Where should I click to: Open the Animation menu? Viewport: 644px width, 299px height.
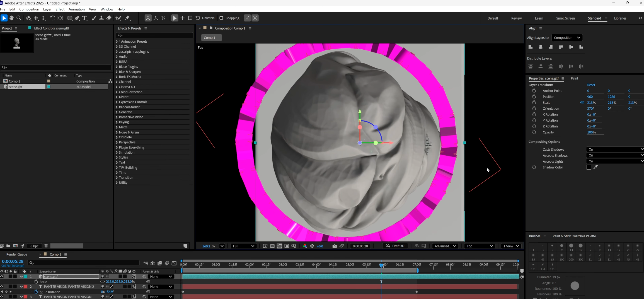76,9
